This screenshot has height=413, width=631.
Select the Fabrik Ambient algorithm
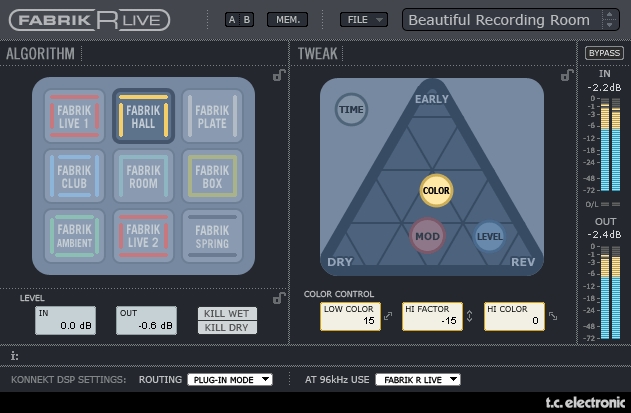point(74,236)
